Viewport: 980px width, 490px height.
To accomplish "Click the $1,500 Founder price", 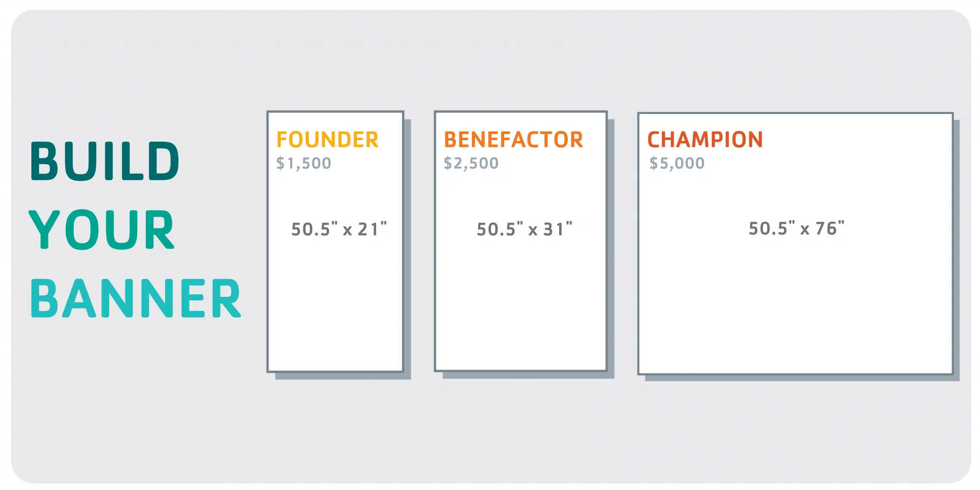I will tap(303, 163).
